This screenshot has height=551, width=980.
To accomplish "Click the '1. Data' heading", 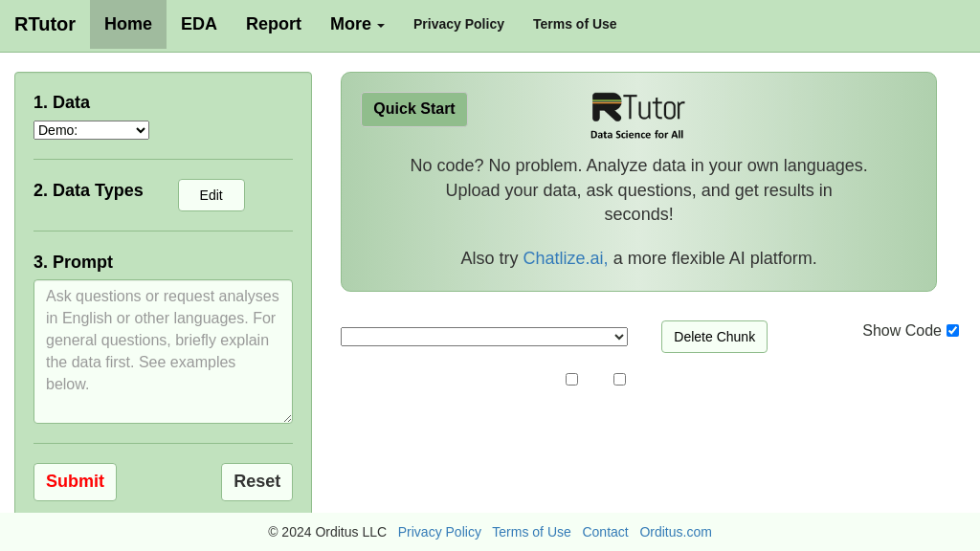I will (x=62, y=102).
